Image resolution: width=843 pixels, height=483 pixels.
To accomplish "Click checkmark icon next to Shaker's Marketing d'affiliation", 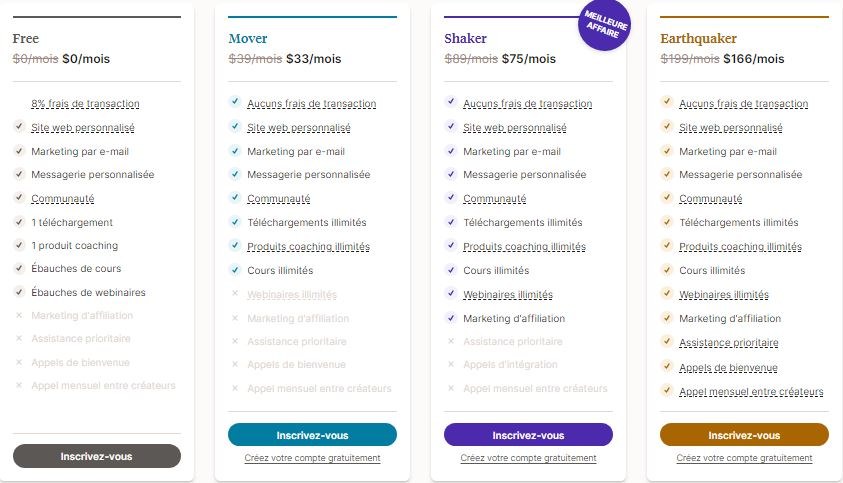I will [x=451, y=318].
